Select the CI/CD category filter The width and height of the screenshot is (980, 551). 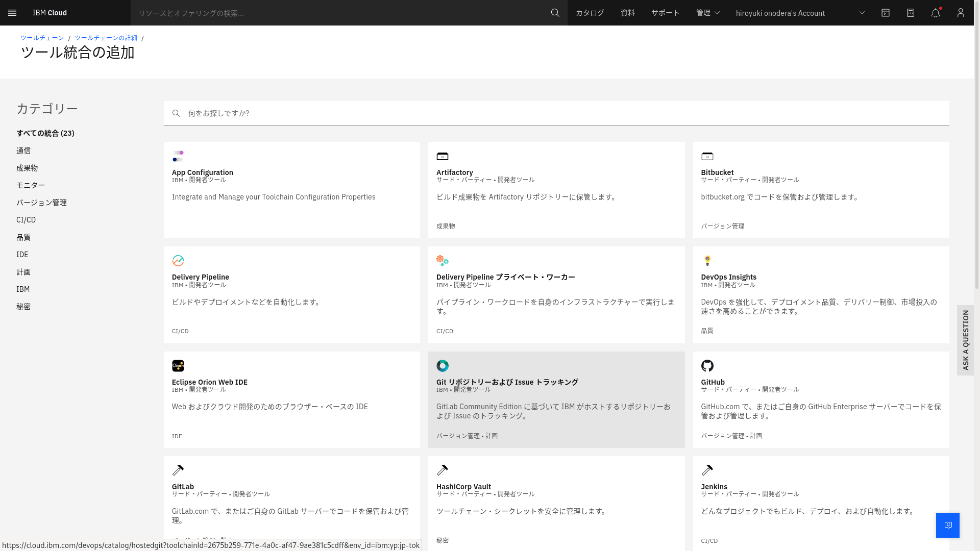tap(26, 219)
